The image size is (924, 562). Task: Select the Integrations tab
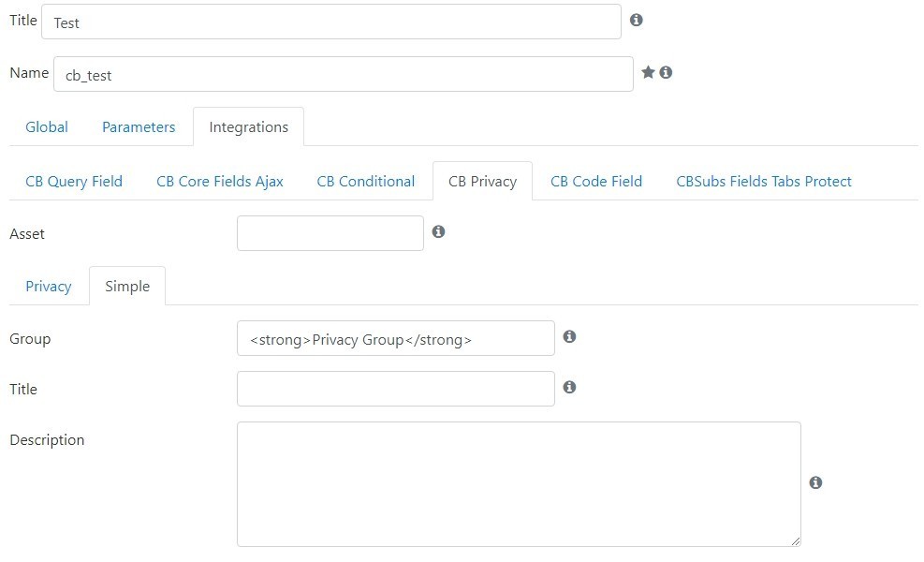[249, 126]
